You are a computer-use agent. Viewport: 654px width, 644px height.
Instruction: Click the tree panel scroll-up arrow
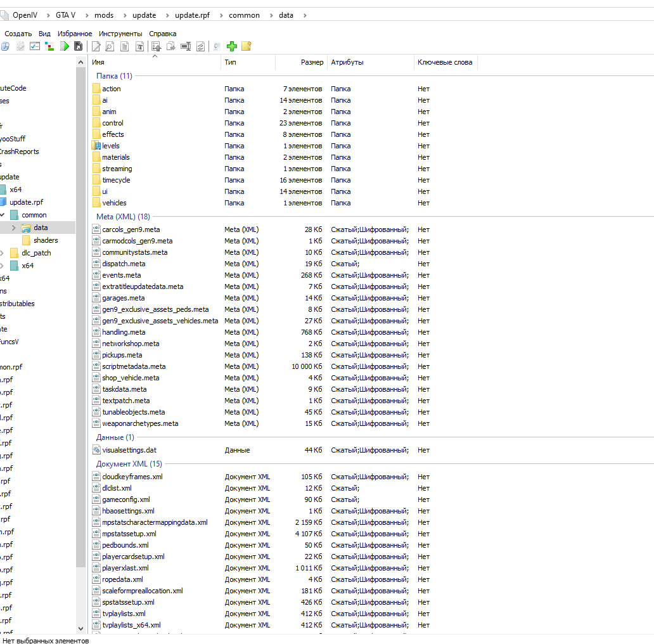point(81,62)
